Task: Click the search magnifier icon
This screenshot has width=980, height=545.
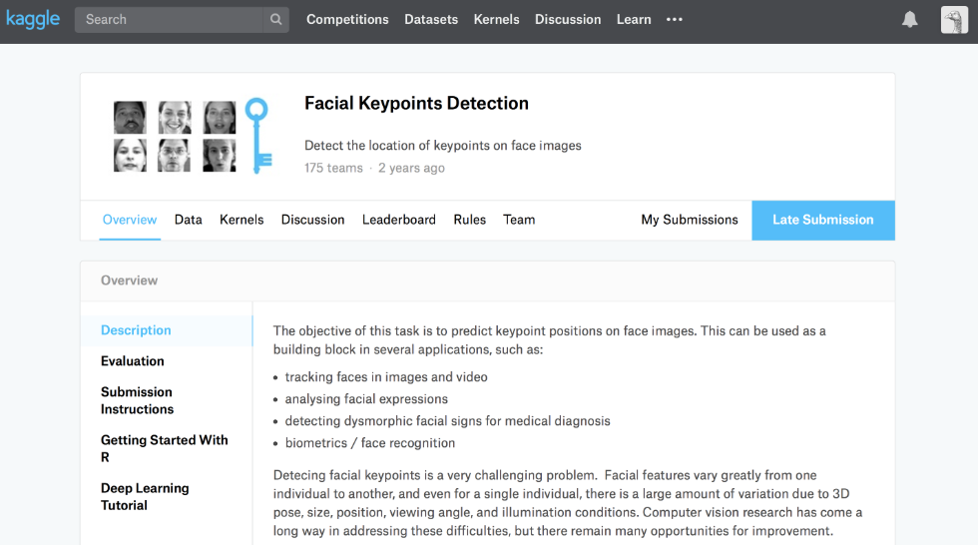Action: point(275,20)
